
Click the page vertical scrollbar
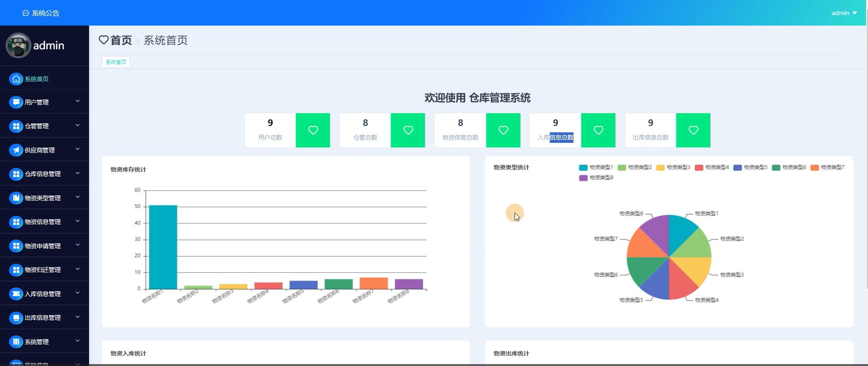pyautogui.click(x=866, y=148)
